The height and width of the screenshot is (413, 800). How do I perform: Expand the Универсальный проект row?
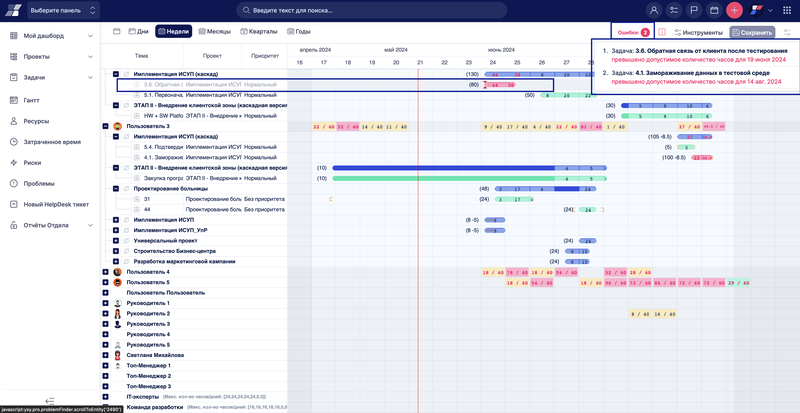pyautogui.click(x=116, y=241)
